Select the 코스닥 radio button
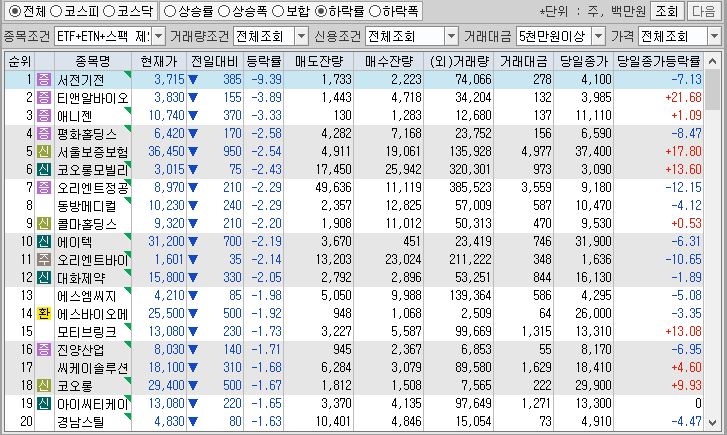Viewport: 727px width, 435px height. point(109,11)
